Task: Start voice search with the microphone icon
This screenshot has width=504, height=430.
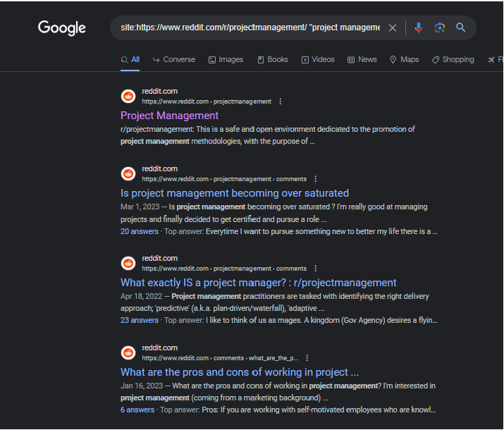Action: pos(419,27)
